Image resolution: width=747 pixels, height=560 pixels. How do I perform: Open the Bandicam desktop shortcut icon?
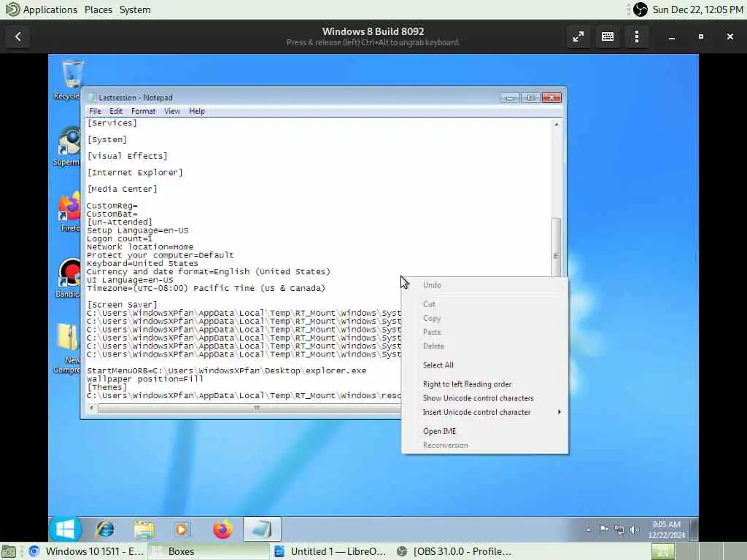pyautogui.click(x=69, y=273)
